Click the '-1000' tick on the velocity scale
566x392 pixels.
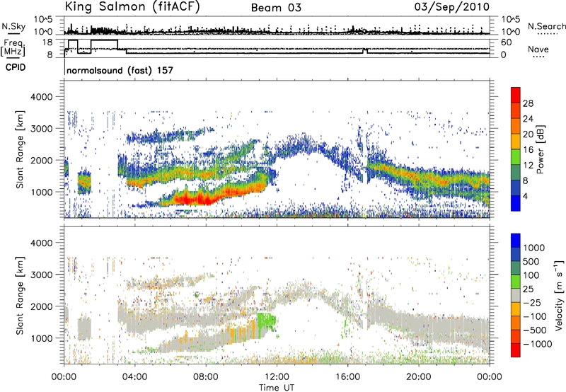pyautogui.click(x=537, y=344)
